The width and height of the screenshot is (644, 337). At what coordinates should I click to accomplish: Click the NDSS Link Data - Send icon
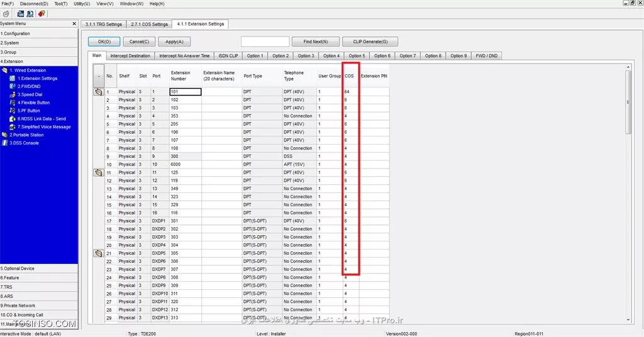tap(13, 119)
